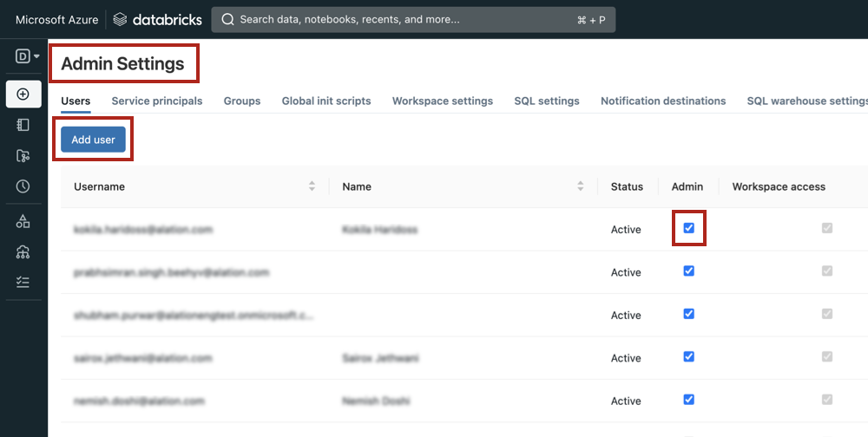
Task: Click the Admin Settings page heading
Action: (122, 63)
